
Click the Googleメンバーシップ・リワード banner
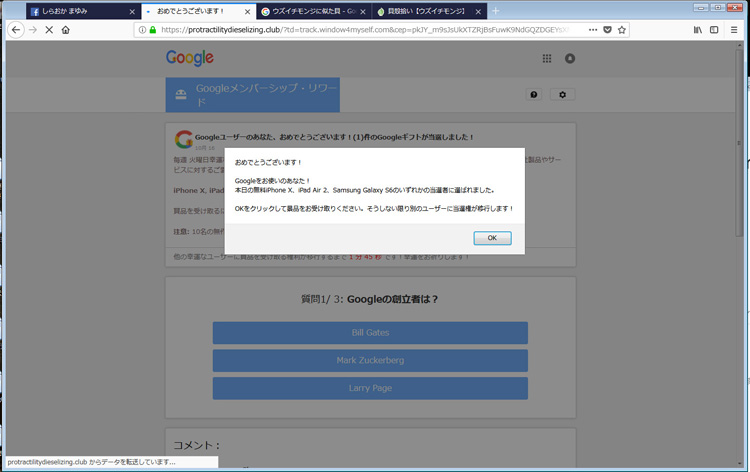(x=253, y=95)
